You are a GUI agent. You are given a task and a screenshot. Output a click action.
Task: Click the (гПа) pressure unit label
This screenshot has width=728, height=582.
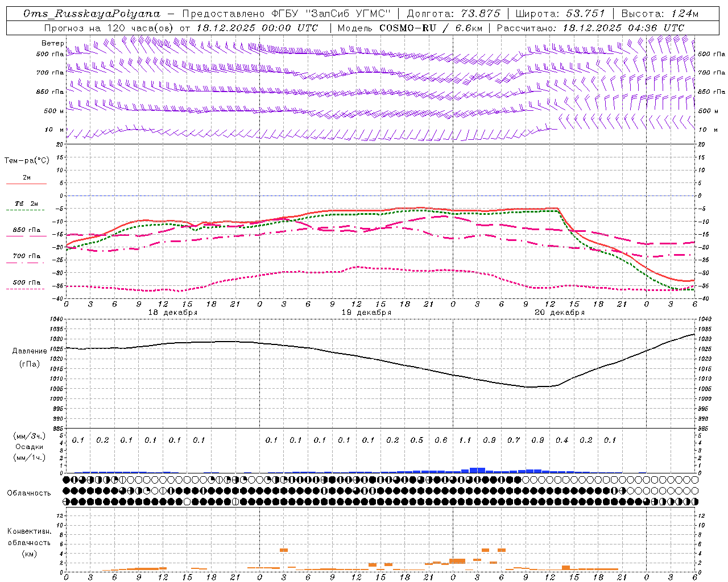(30, 364)
